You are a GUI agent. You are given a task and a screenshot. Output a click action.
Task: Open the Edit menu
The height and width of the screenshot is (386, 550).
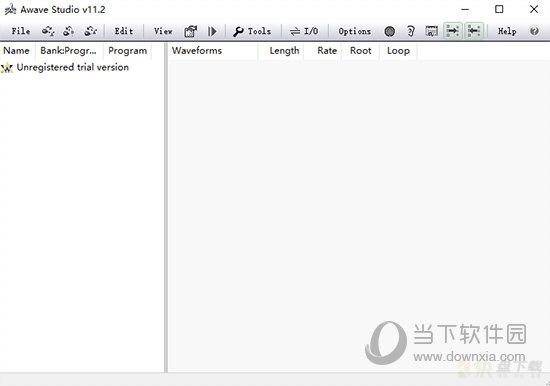(x=124, y=31)
